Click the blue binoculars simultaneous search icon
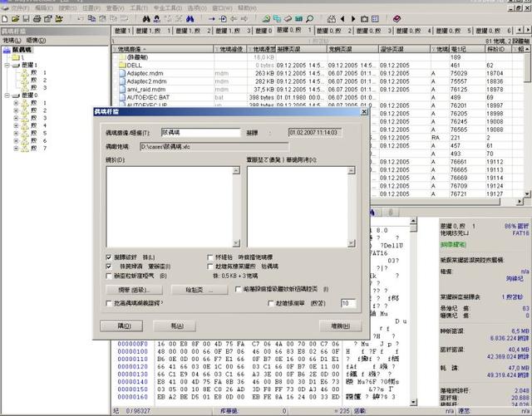 pos(190,19)
